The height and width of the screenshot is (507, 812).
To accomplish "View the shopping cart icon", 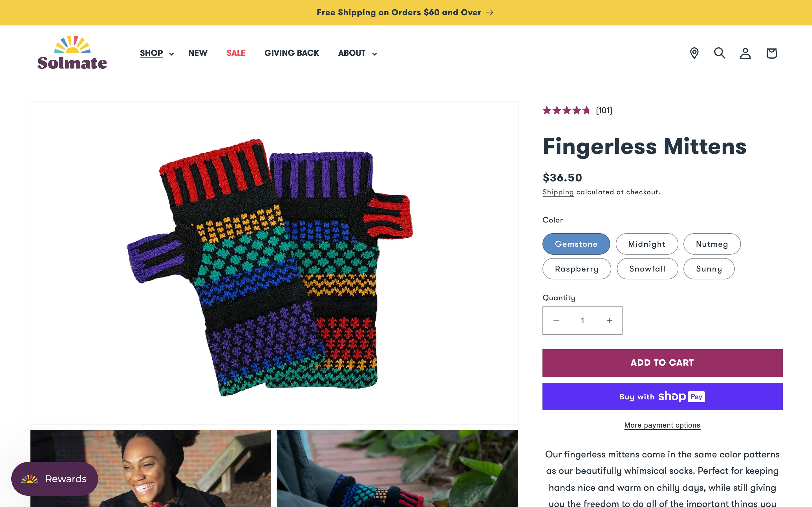I will pyautogui.click(x=771, y=53).
